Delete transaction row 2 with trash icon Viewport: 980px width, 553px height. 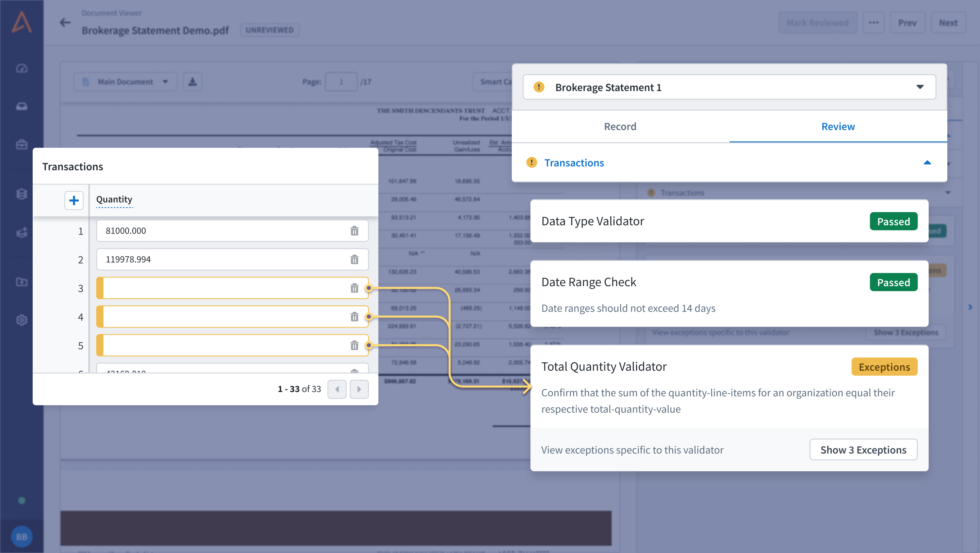coord(354,259)
